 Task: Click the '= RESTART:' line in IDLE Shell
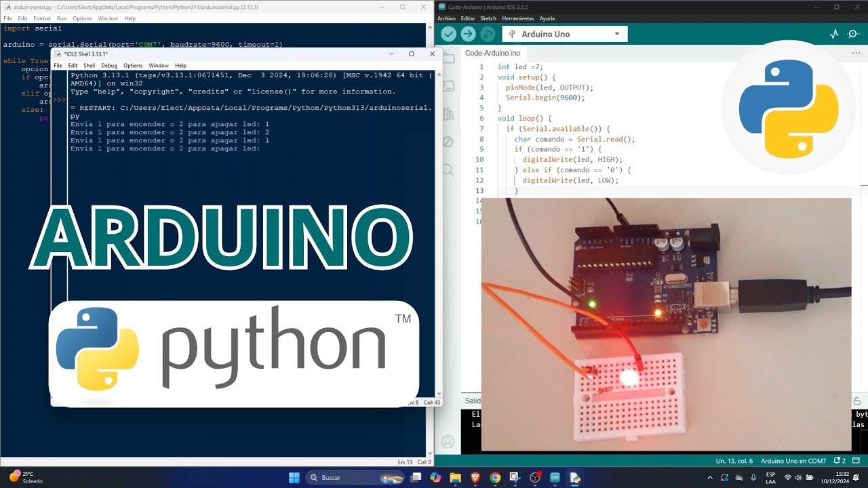click(x=251, y=108)
